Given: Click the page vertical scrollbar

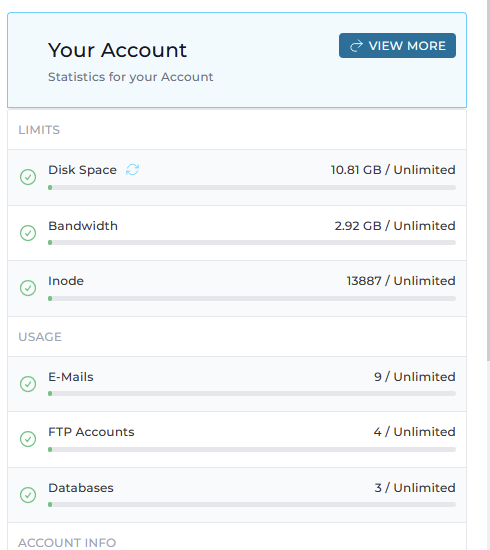Looking at the screenshot, I should pyautogui.click(x=488, y=180).
